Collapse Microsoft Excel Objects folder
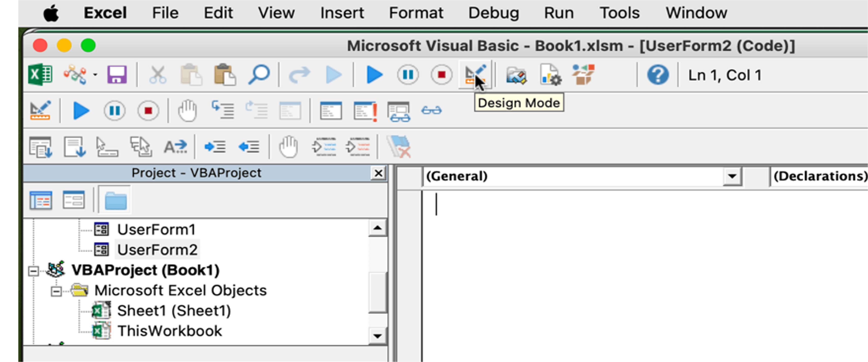The height and width of the screenshot is (362, 868). coord(56,291)
